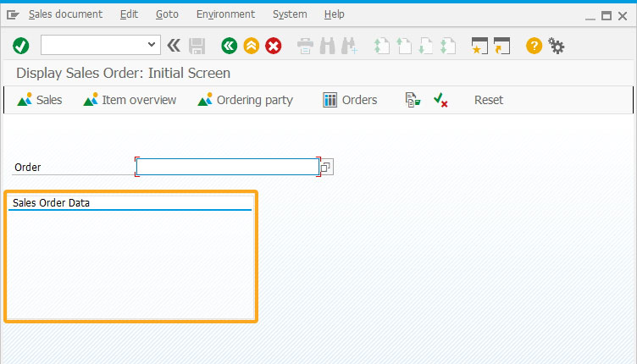Click the Ordering party button
Viewport: 637px width, 364px height.
(245, 100)
